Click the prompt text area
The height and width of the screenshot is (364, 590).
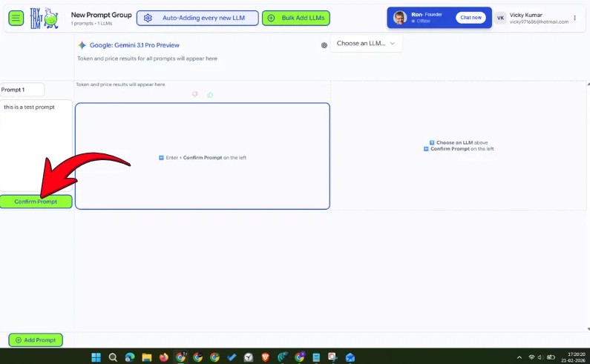(x=36, y=145)
